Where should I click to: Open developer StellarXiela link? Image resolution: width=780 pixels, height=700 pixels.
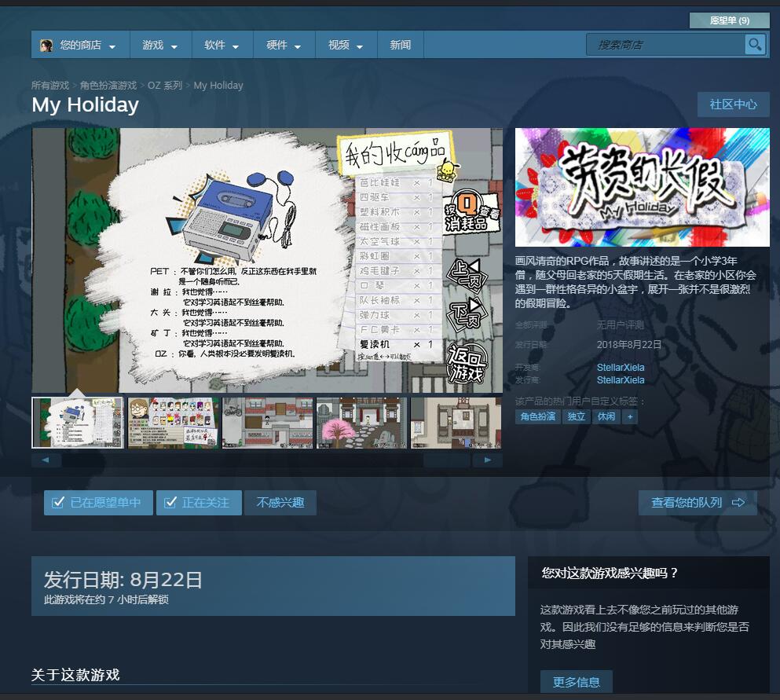tap(621, 367)
